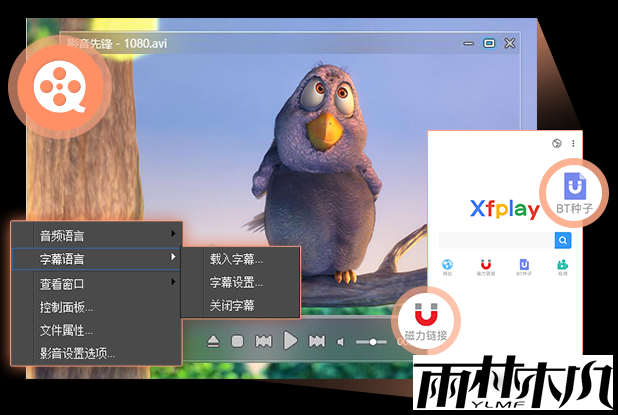Click the Xfplay search input field
The width and height of the screenshot is (618, 415).
[x=495, y=240]
